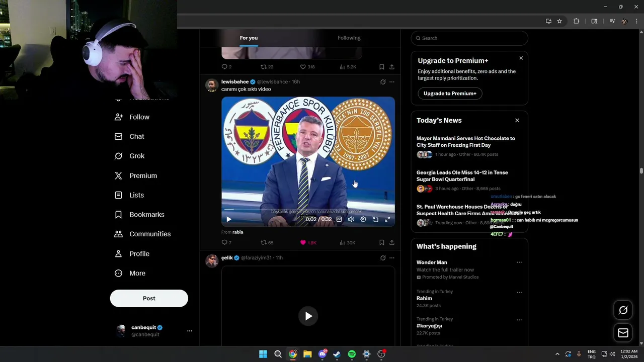Image resolution: width=644 pixels, height=362 pixels.
Task: Open Windows Start menu
Action: coord(263,354)
